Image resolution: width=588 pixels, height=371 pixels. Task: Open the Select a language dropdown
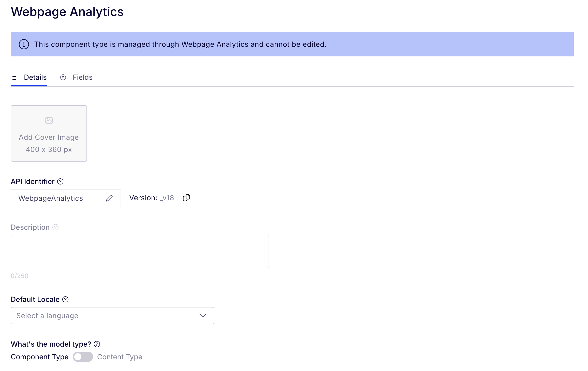coord(112,316)
